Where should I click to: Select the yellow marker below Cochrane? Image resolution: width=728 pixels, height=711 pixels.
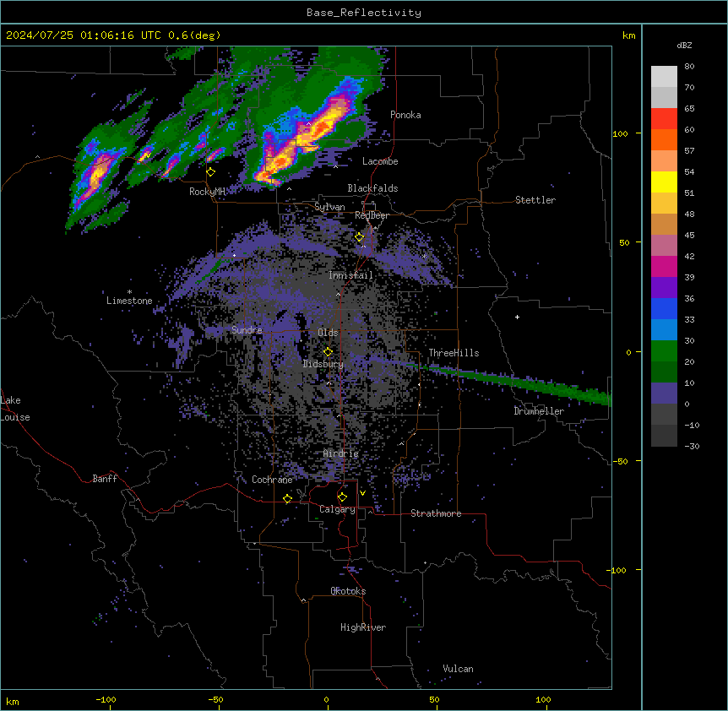tap(287, 499)
